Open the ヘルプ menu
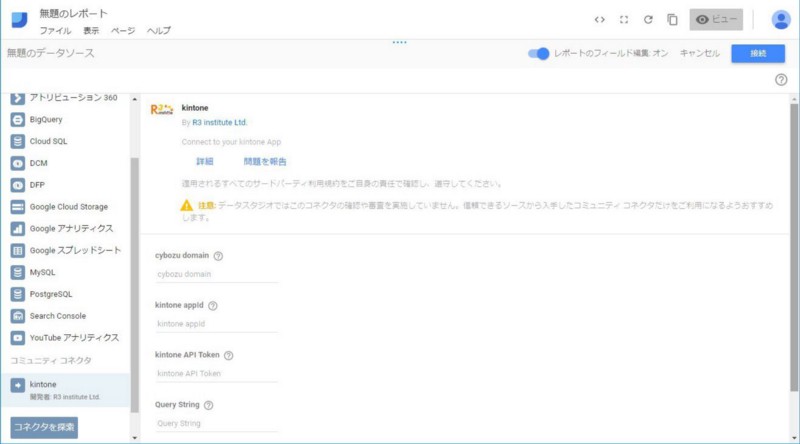800x444 pixels. pyautogui.click(x=159, y=31)
